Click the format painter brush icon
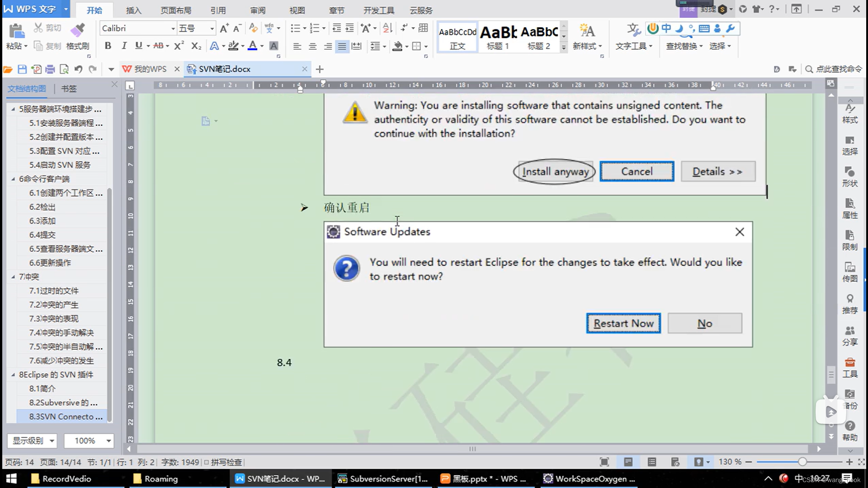 tap(77, 30)
